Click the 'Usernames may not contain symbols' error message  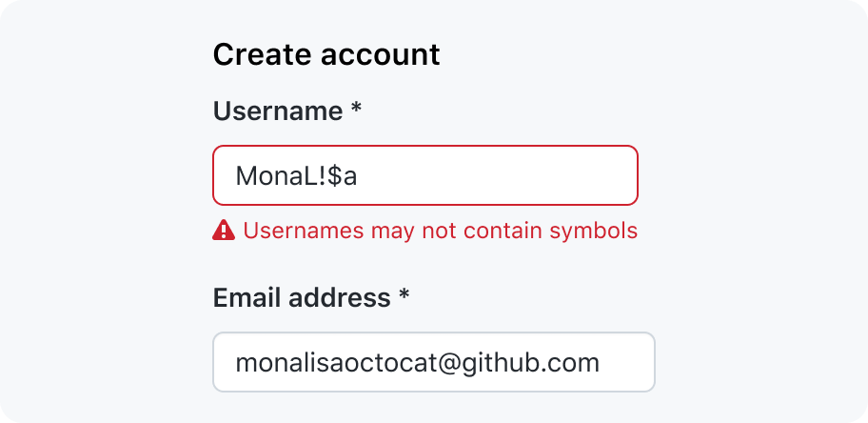[441, 230]
